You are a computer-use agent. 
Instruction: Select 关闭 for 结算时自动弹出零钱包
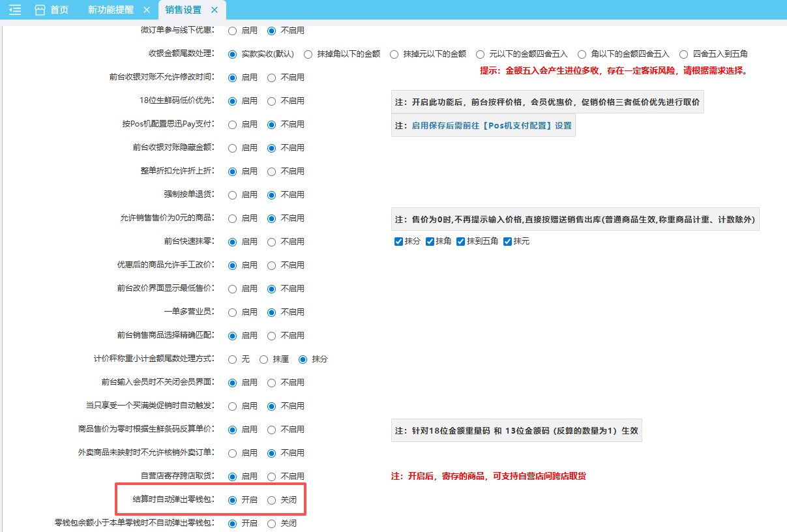coord(272,500)
